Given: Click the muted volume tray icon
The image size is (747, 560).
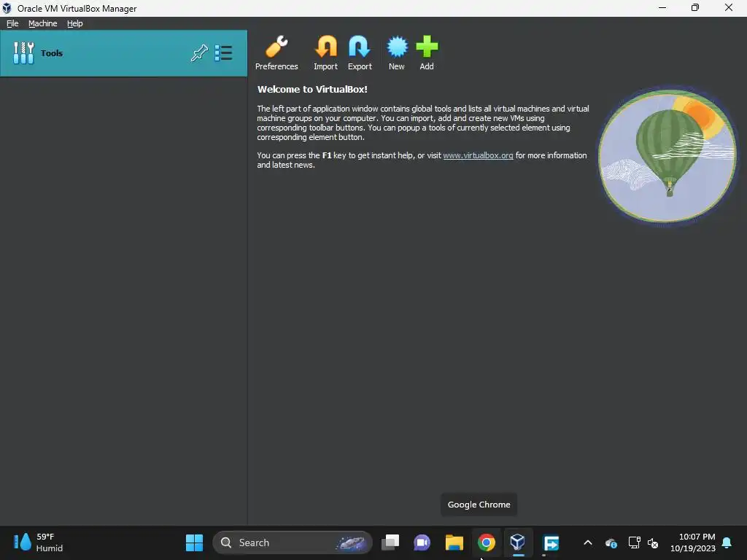Looking at the screenshot, I should [x=653, y=542].
